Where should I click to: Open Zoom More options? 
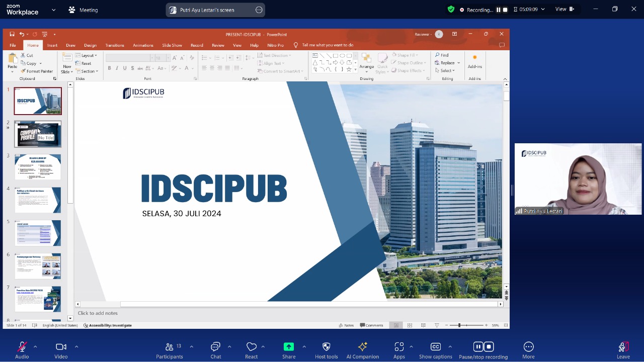coord(528,350)
